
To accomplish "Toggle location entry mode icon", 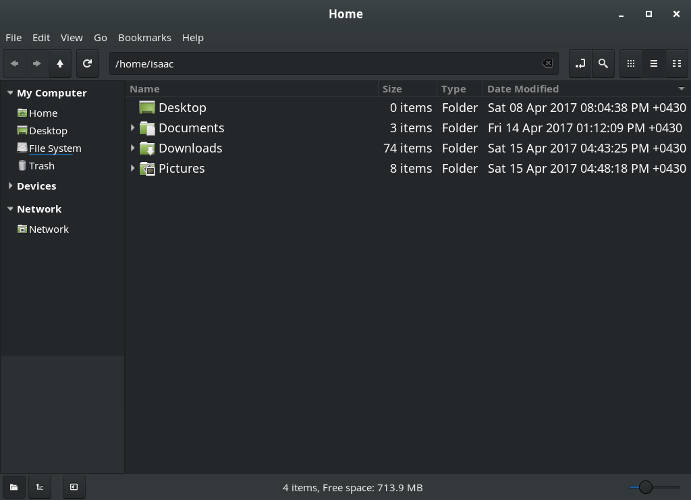I will pos(580,64).
